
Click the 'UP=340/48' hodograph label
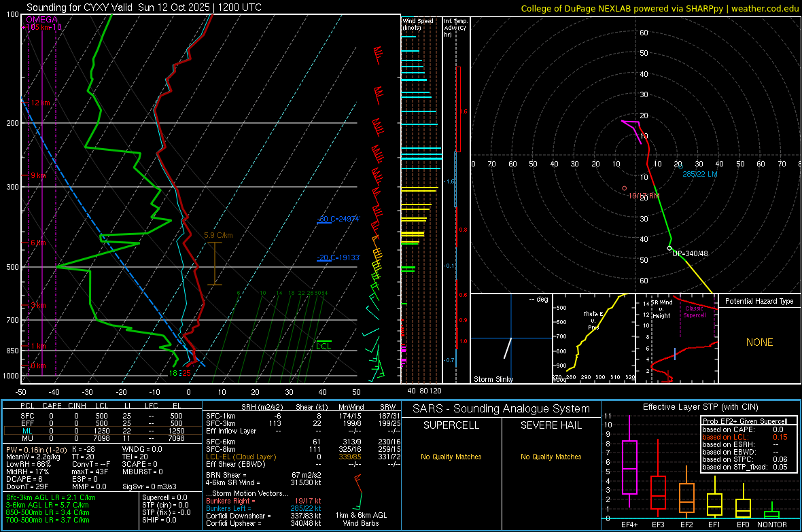point(690,253)
